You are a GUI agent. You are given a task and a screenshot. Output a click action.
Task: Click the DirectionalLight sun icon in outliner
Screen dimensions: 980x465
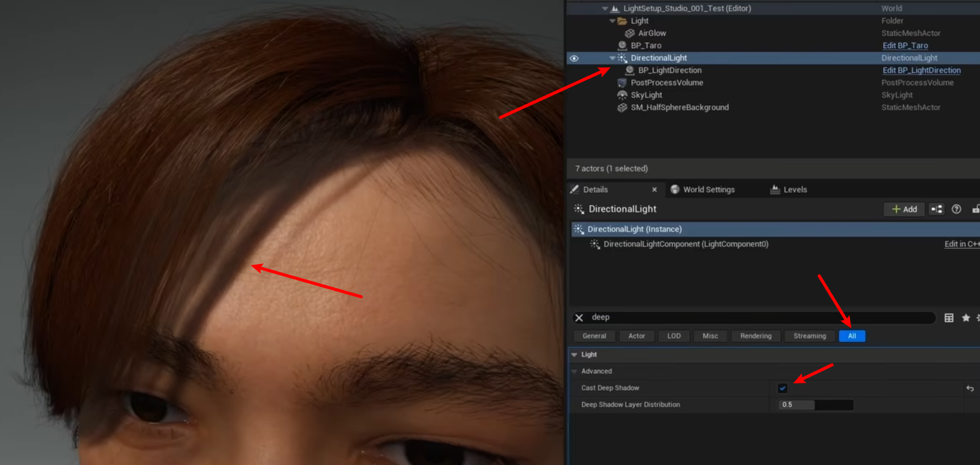click(x=622, y=58)
